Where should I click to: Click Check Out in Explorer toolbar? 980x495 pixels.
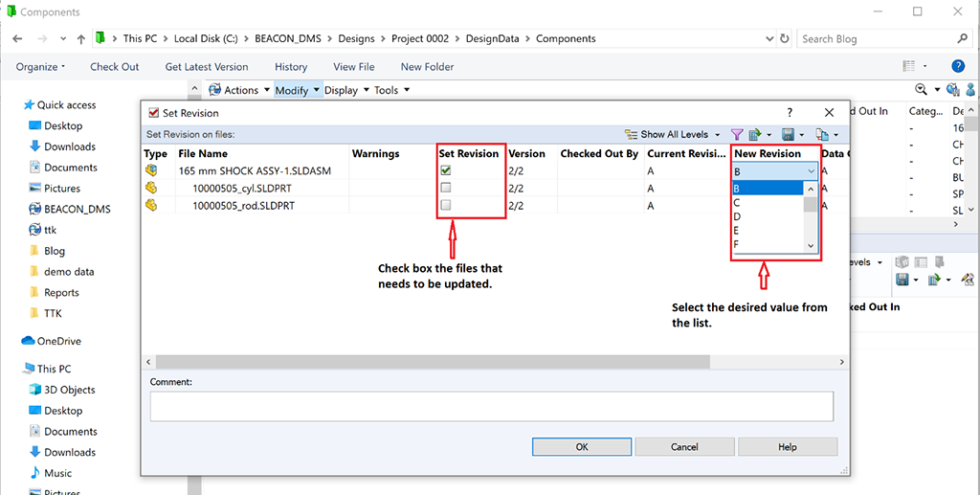pyautogui.click(x=115, y=67)
